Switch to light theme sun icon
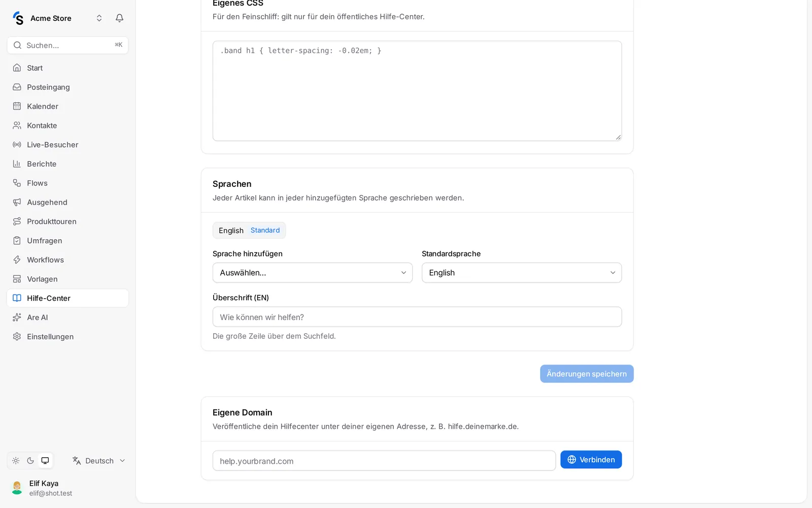The width and height of the screenshot is (812, 508). 16,461
